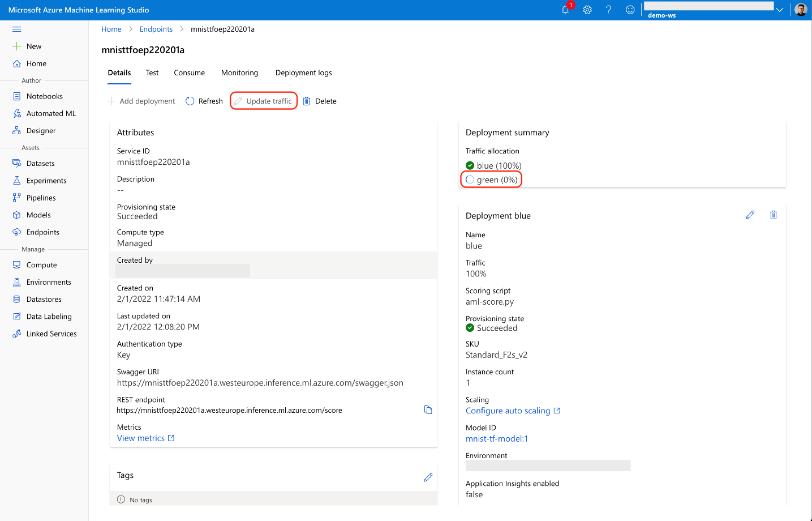Viewport: 812px width, 521px height.
Task: Select the Swagger URI text
Action: click(260, 383)
